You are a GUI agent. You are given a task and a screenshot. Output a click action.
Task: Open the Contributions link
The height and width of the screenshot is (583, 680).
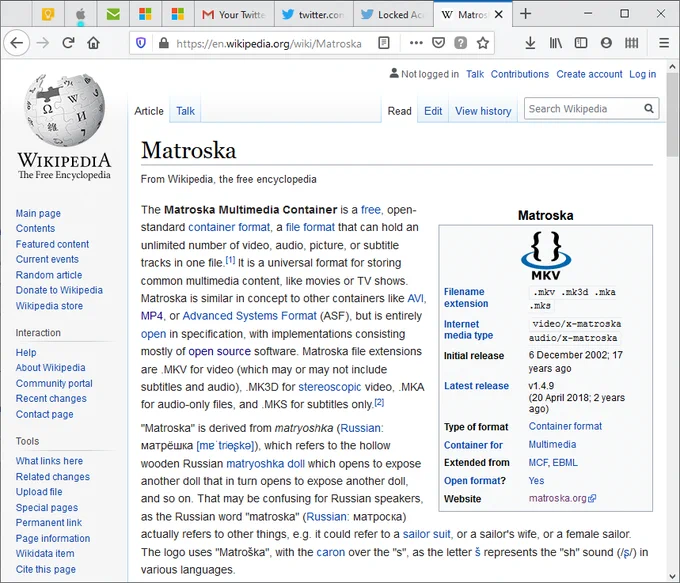520,74
